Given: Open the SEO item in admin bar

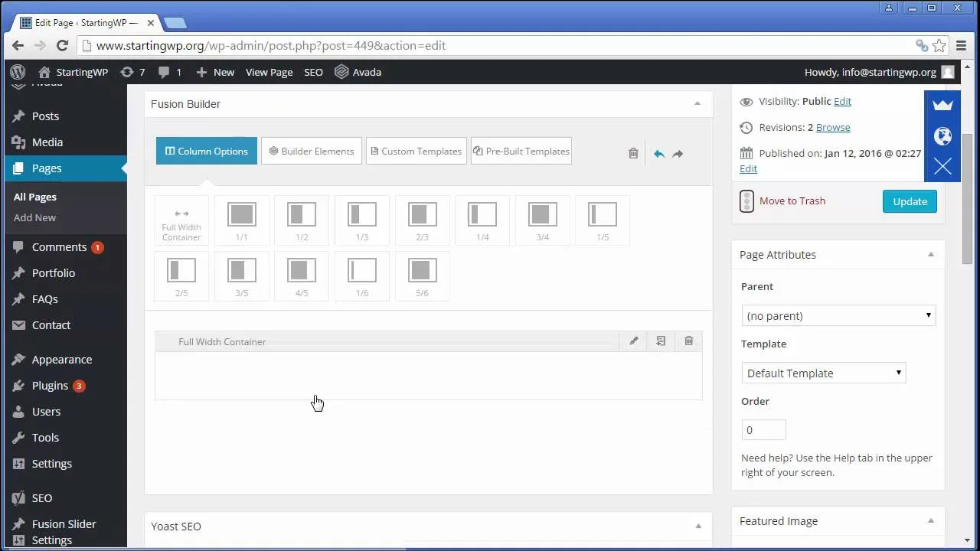Looking at the screenshot, I should click(x=313, y=72).
